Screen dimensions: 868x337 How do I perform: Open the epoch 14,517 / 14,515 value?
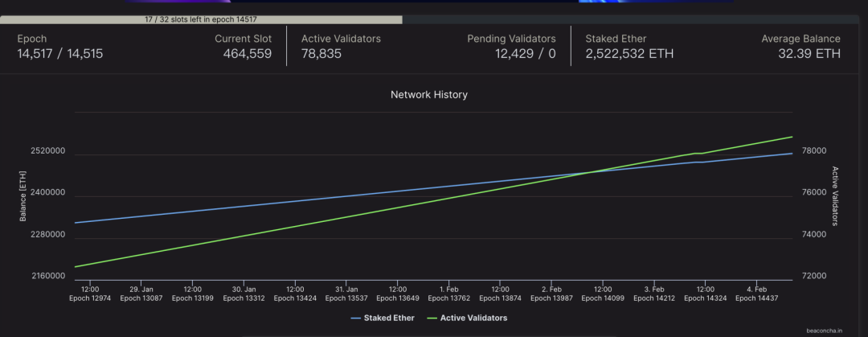(x=60, y=54)
